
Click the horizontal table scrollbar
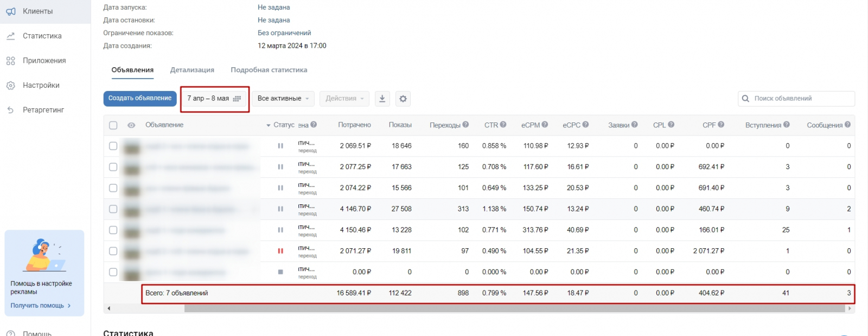click(514, 308)
